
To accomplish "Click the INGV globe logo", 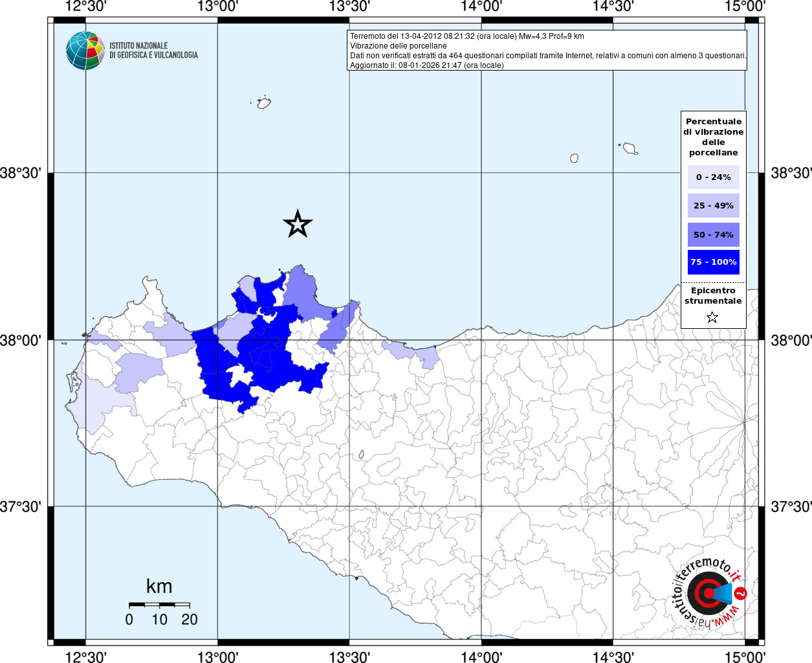I will tap(85, 51).
